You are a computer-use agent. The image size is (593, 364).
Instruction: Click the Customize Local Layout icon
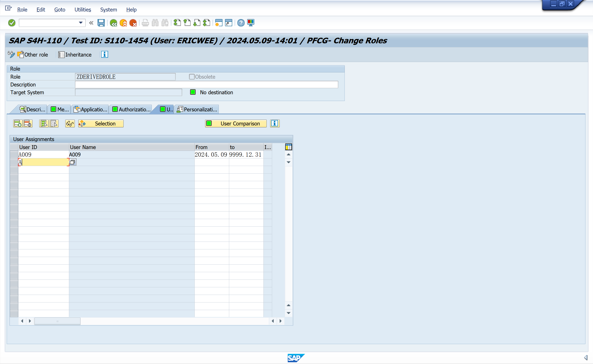[250, 23]
